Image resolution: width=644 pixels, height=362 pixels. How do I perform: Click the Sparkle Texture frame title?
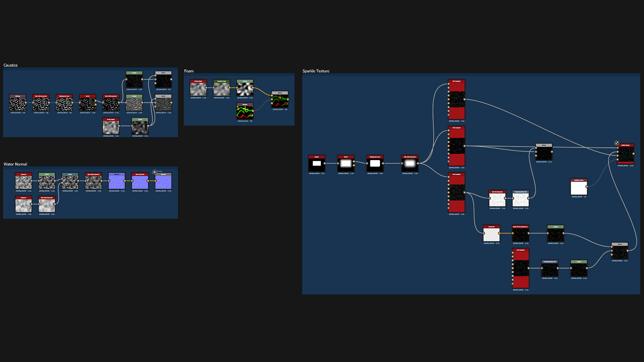[316, 71]
